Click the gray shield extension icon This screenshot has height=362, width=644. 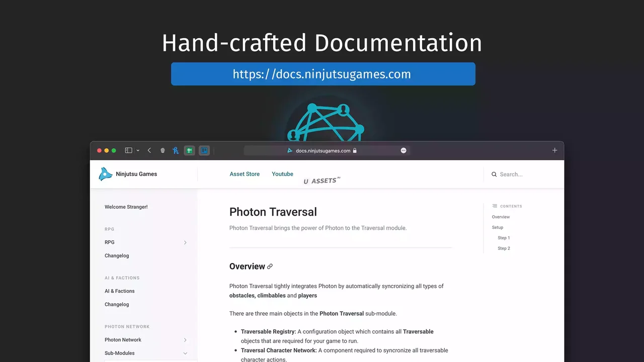163,150
